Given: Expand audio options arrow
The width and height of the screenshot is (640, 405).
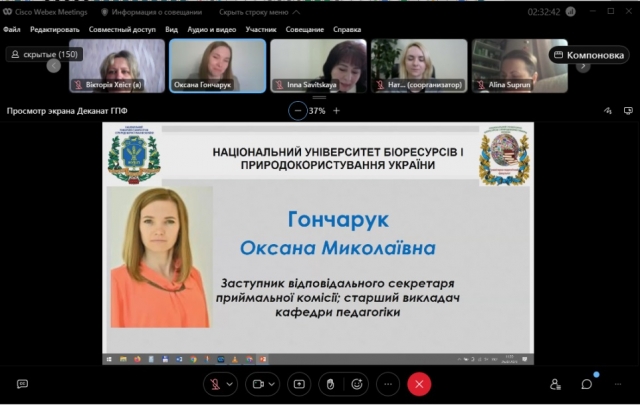Looking at the screenshot, I should 230,384.
